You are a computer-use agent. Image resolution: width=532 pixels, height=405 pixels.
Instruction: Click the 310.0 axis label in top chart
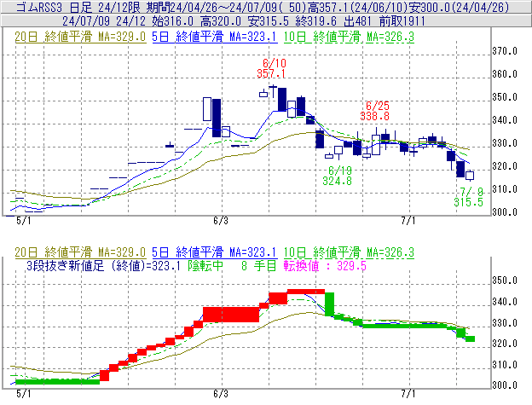505,189
